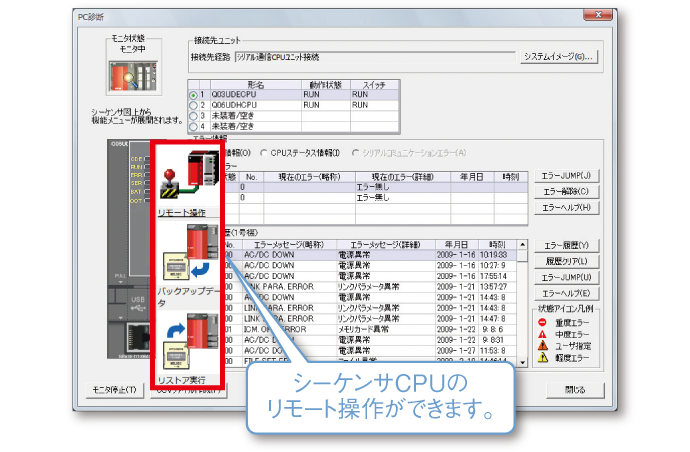Click the 履歴クリア(L) button
This screenshot has width=690, height=452.
(567, 260)
